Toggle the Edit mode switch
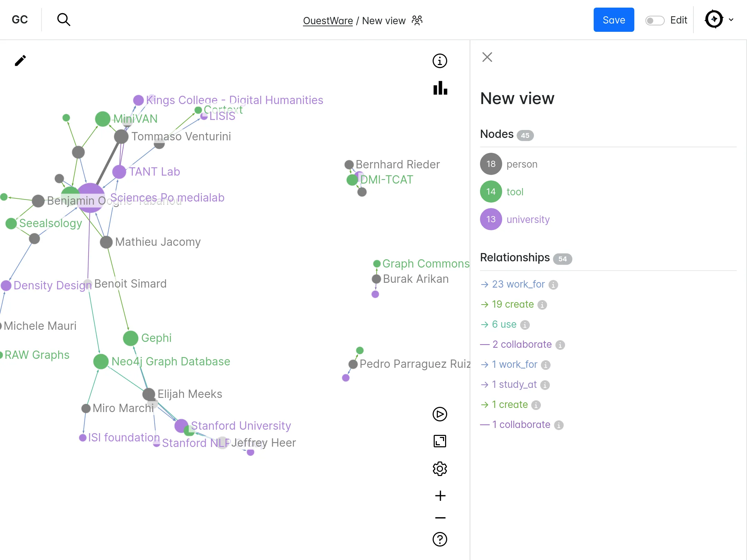Screen dimensions: 747x560 (655, 20)
